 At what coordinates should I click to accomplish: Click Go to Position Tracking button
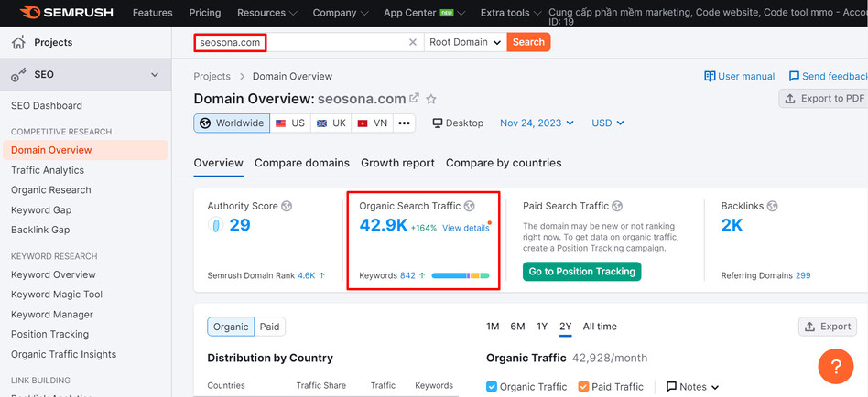[x=581, y=272]
